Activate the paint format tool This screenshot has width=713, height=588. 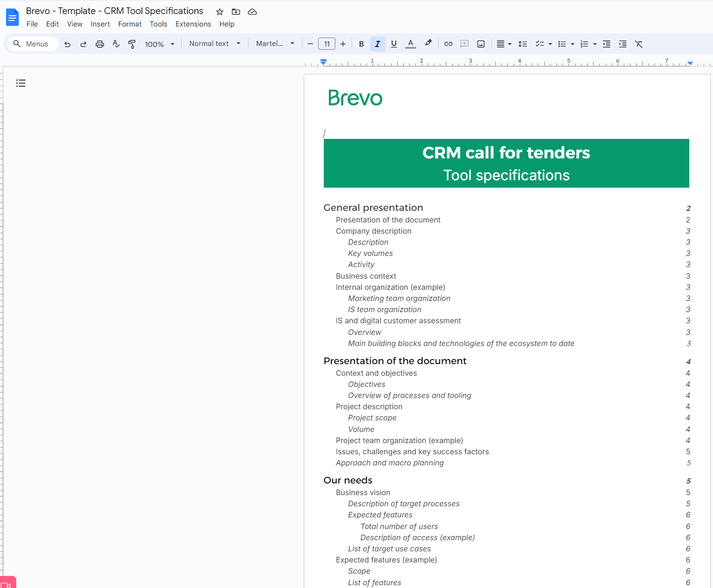(x=132, y=44)
